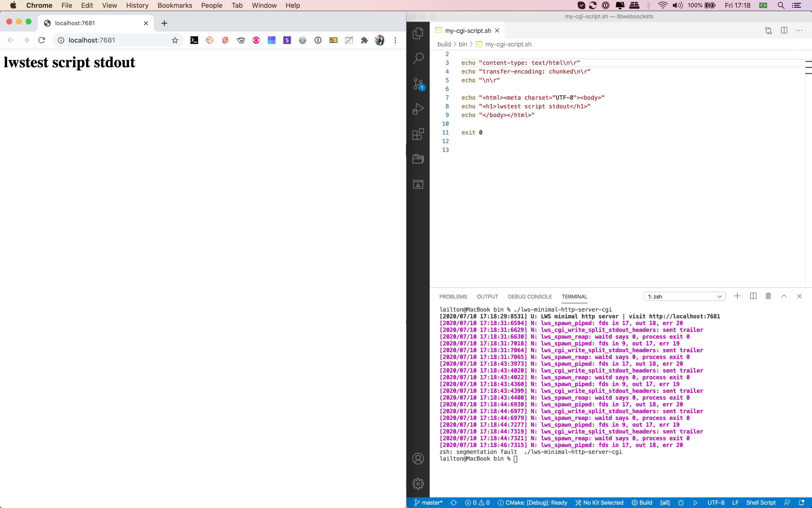Viewport: 812px width, 508px height.
Task: Create a new terminal with plus icon
Action: pyautogui.click(x=737, y=296)
